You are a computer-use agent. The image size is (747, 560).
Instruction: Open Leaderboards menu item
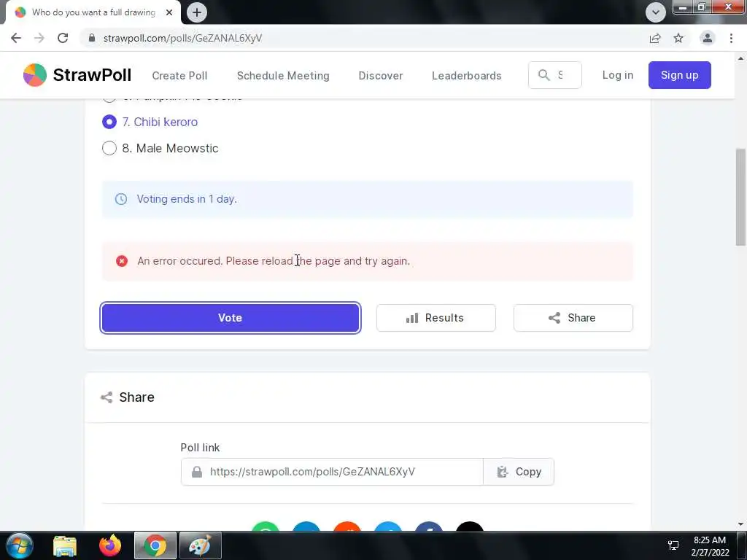[466, 76]
